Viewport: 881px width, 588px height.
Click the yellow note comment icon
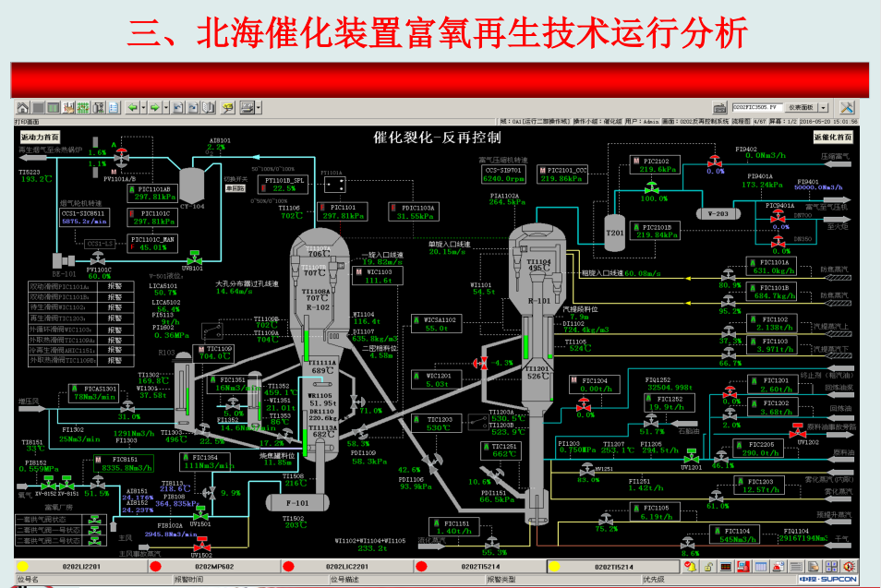(x=227, y=108)
